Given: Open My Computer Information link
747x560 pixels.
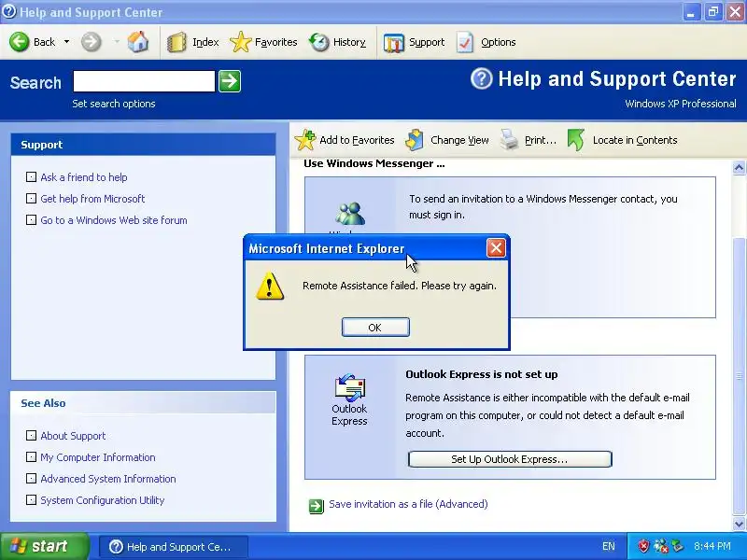Looking at the screenshot, I should [98, 457].
